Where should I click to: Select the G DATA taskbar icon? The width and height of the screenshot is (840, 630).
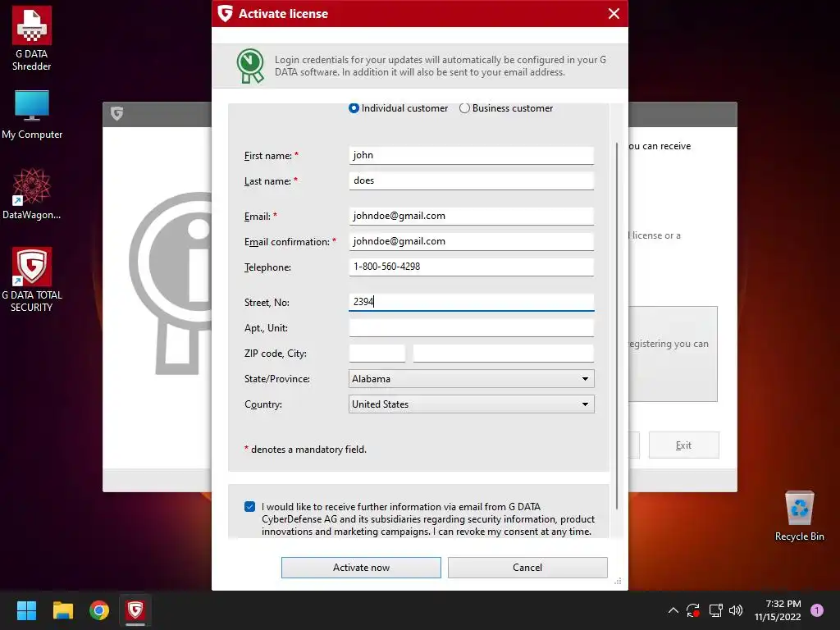click(135, 610)
